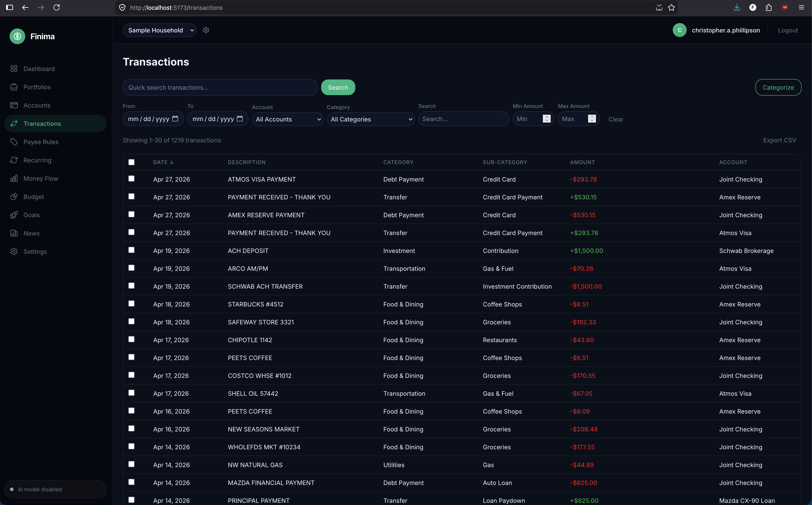Click the Categorize button
812x505 pixels.
[778, 88]
